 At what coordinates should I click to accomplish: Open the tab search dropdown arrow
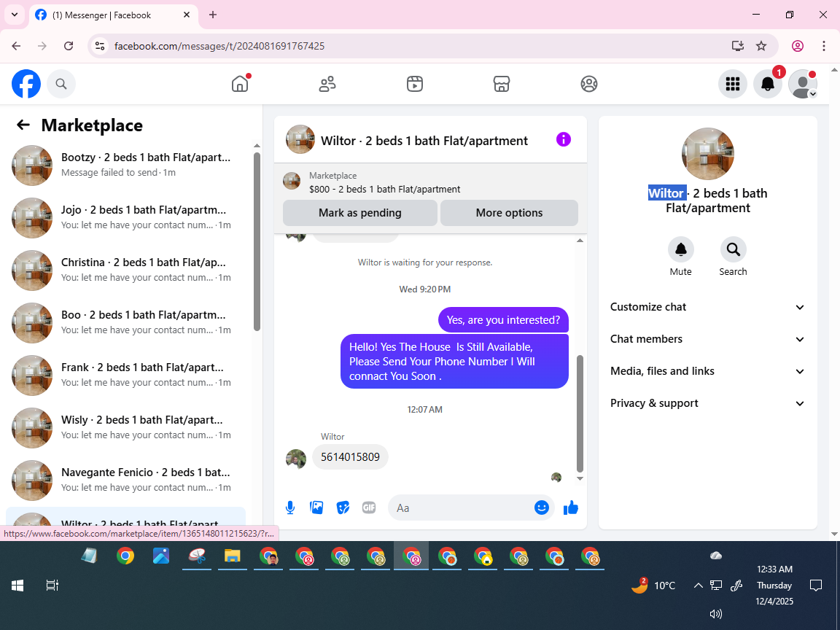point(15,15)
